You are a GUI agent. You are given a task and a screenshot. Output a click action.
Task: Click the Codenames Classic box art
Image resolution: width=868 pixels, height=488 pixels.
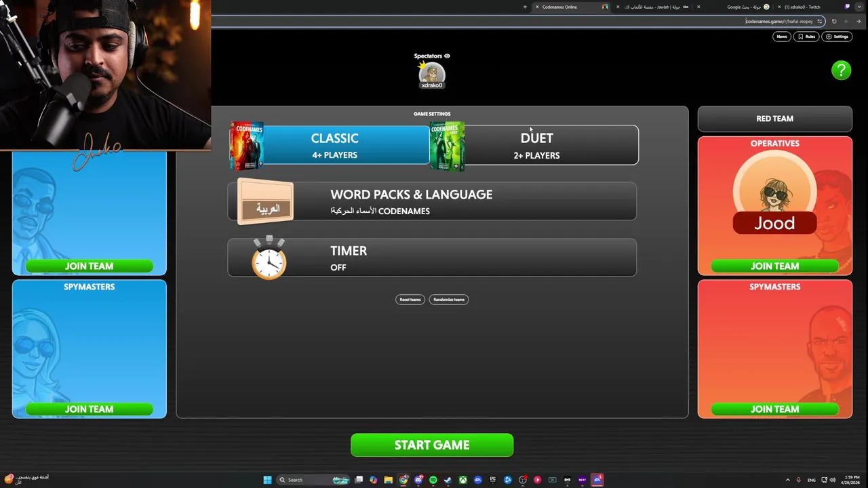pos(246,145)
